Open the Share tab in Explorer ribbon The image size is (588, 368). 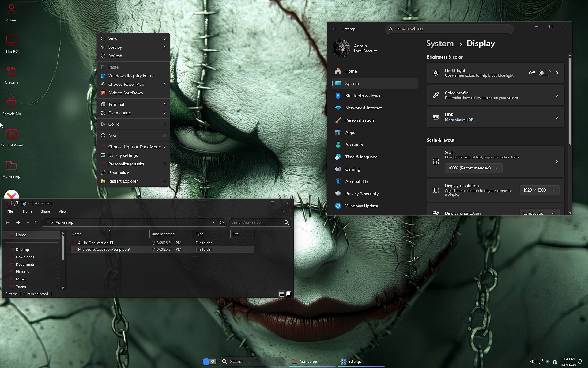(45, 211)
